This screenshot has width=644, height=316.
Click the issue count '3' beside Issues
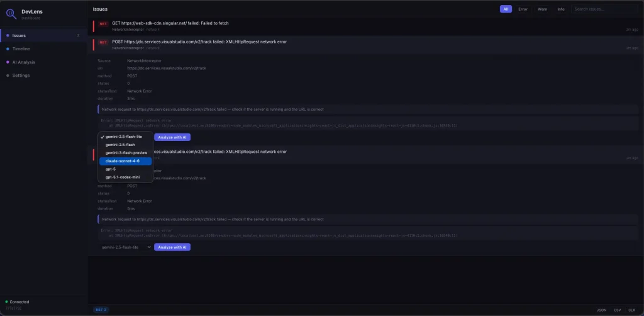coord(78,36)
